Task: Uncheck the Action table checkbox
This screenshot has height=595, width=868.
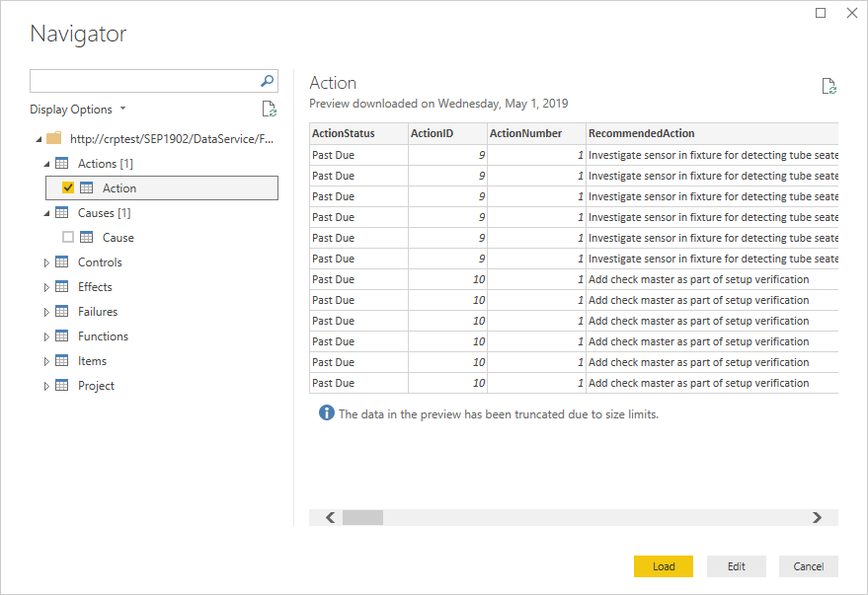Action: 68,187
